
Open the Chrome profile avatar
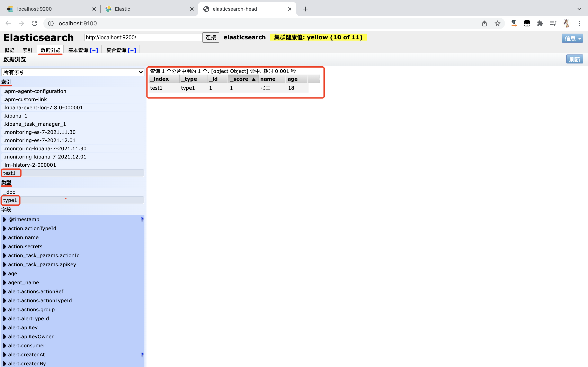pos(567,23)
